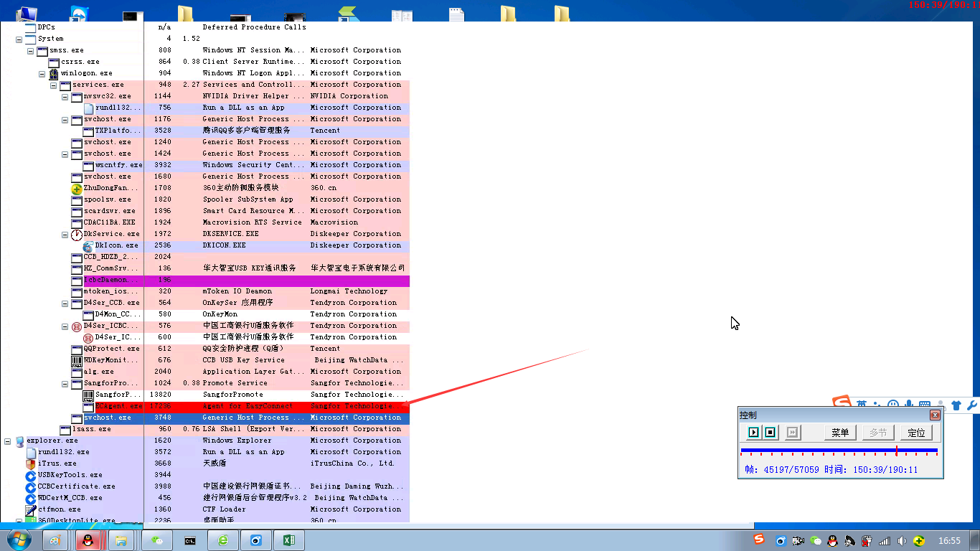Open WeChat from the taskbar
This screenshot has width=980, height=551.
pos(156,540)
